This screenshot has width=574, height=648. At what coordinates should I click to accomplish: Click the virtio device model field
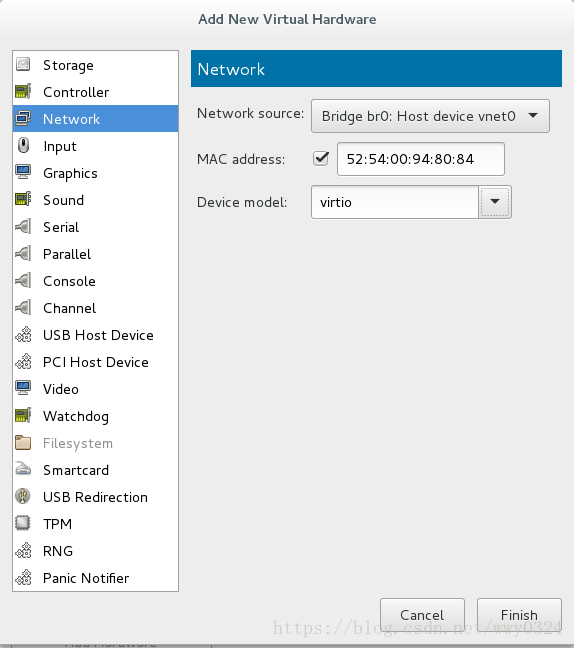coord(395,202)
